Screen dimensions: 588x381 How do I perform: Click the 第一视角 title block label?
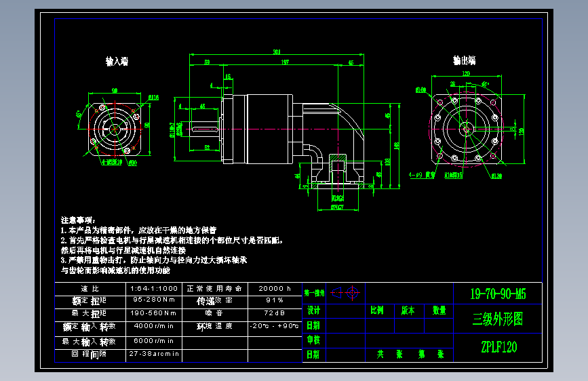click(314, 293)
